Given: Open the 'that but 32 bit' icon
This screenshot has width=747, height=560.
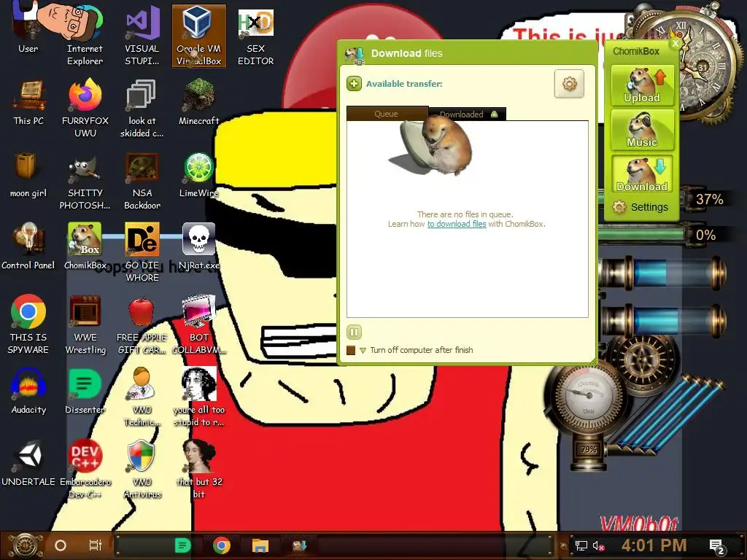Looking at the screenshot, I should (x=198, y=470).
